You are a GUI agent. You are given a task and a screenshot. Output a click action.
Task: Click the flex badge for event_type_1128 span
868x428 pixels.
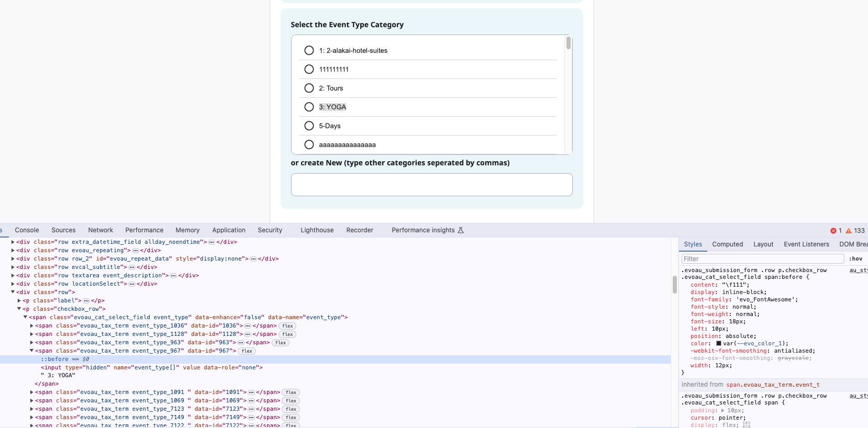click(x=287, y=334)
